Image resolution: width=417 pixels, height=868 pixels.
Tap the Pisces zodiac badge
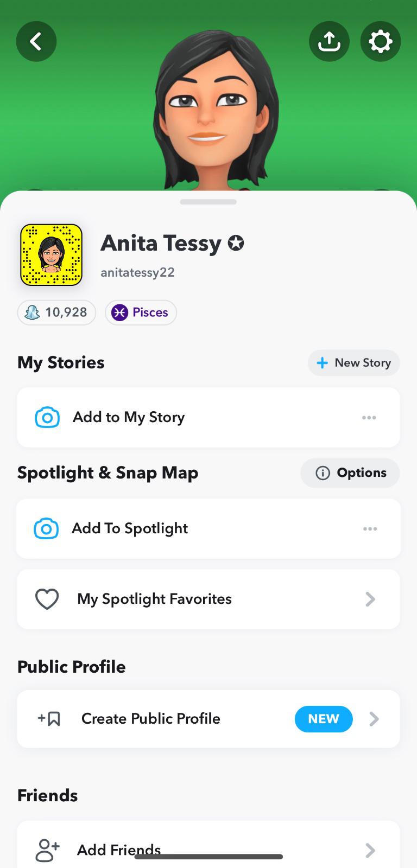(141, 312)
